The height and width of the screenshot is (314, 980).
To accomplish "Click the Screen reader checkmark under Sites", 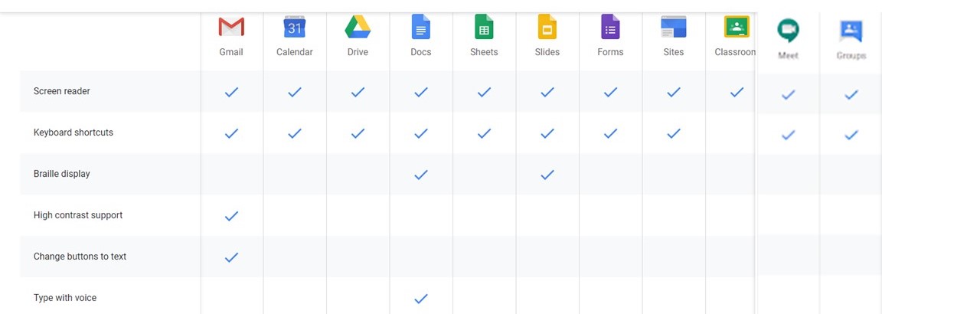I will (x=674, y=92).
